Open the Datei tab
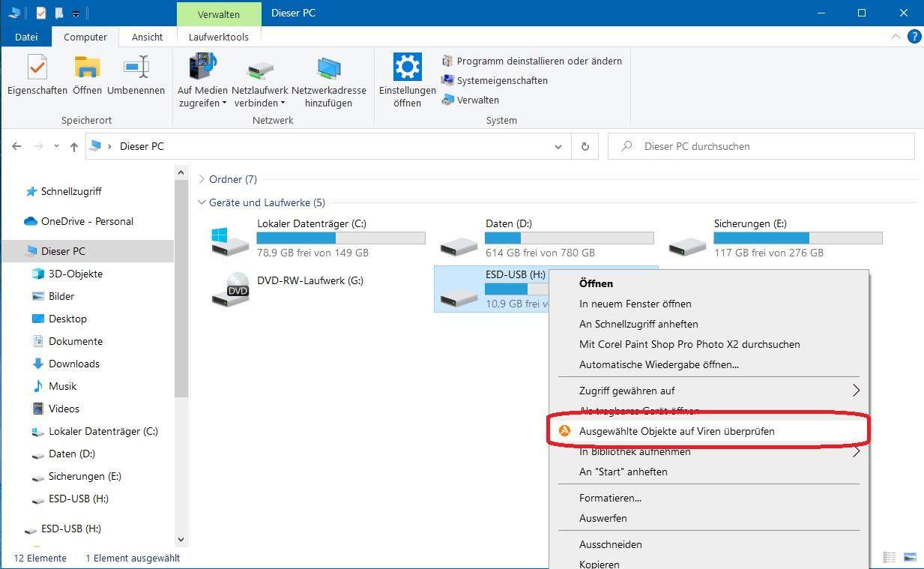The width and height of the screenshot is (924, 569). (26, 37)
